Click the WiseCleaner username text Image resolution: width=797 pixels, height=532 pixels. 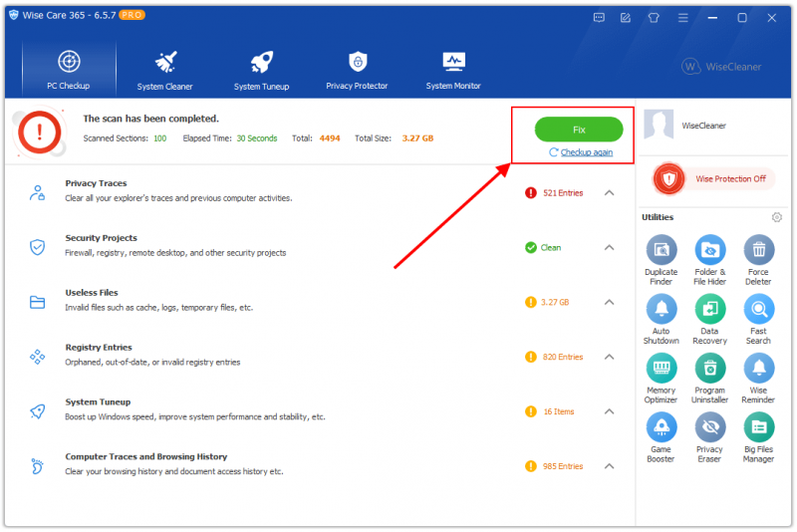703,126
